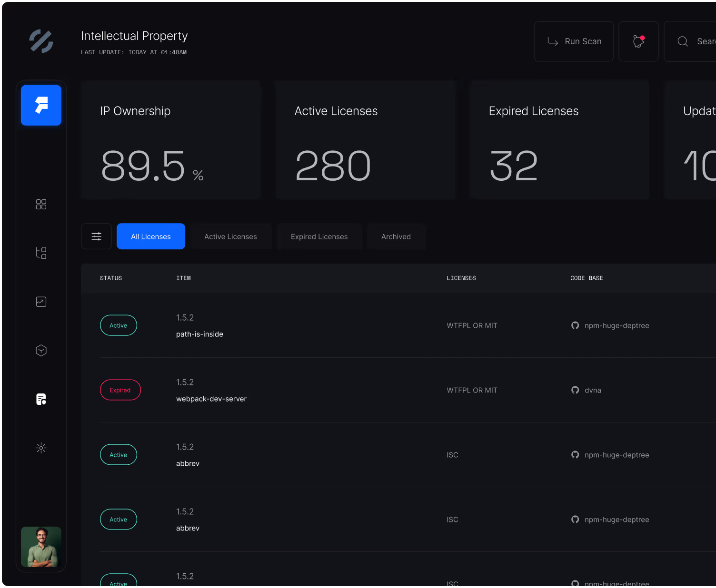Screen dimensions: 716x588
Task: Click the Last Update timestamp text
Action: click(134, 52)
